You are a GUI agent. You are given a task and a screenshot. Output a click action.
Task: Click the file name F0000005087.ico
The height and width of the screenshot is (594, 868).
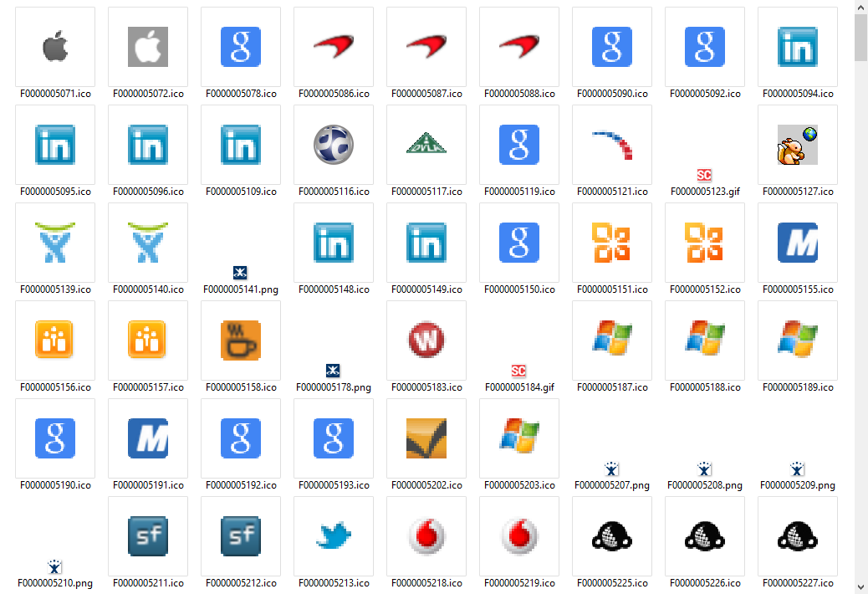coord(426,94)
